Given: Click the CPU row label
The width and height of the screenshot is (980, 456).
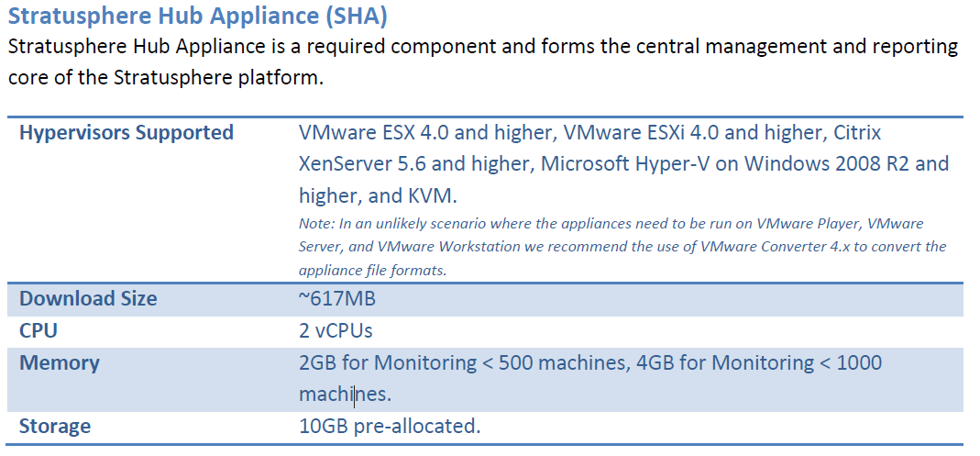Looking at the screenshot, I should coord(39,330).
